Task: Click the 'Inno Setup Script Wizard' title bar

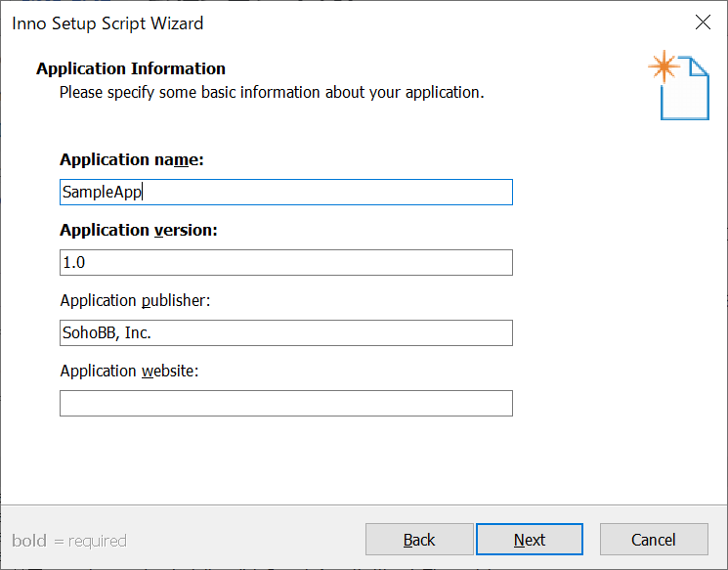Action: tap(107, 23)
